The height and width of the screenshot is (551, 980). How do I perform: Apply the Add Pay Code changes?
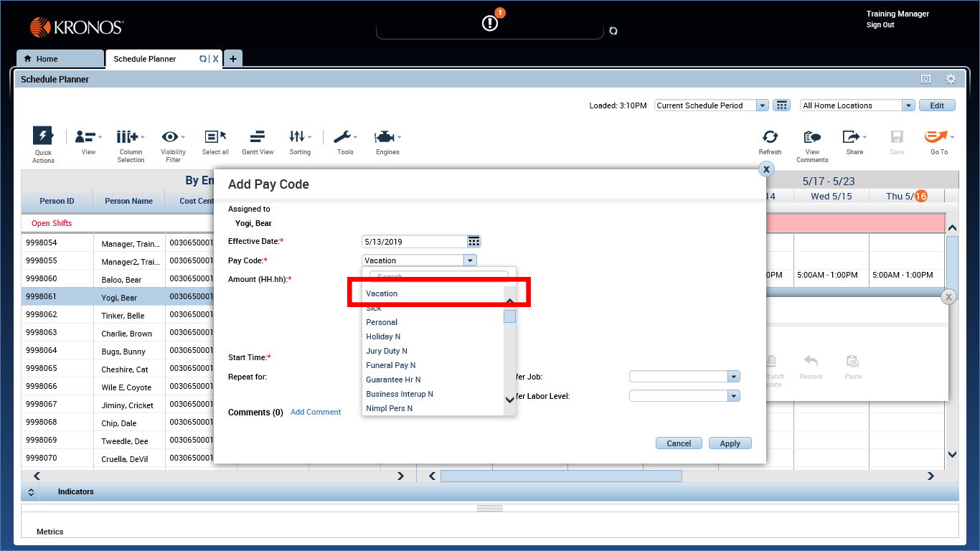point(730,443)
